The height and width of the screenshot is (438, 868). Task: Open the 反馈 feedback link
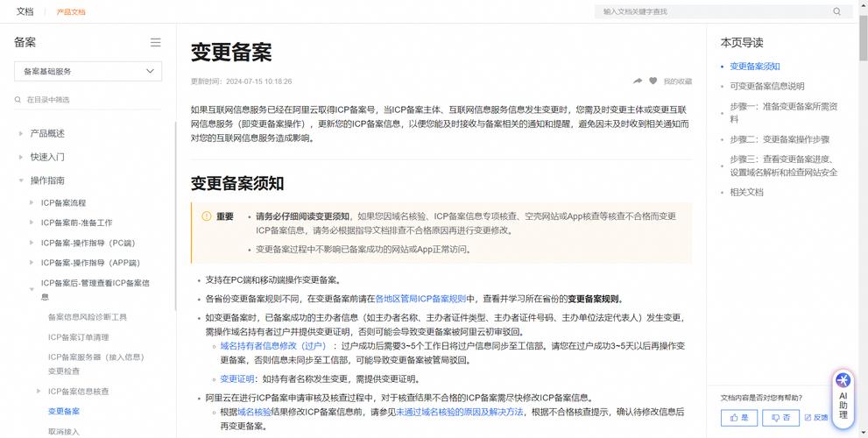click(x=816, y=418)
